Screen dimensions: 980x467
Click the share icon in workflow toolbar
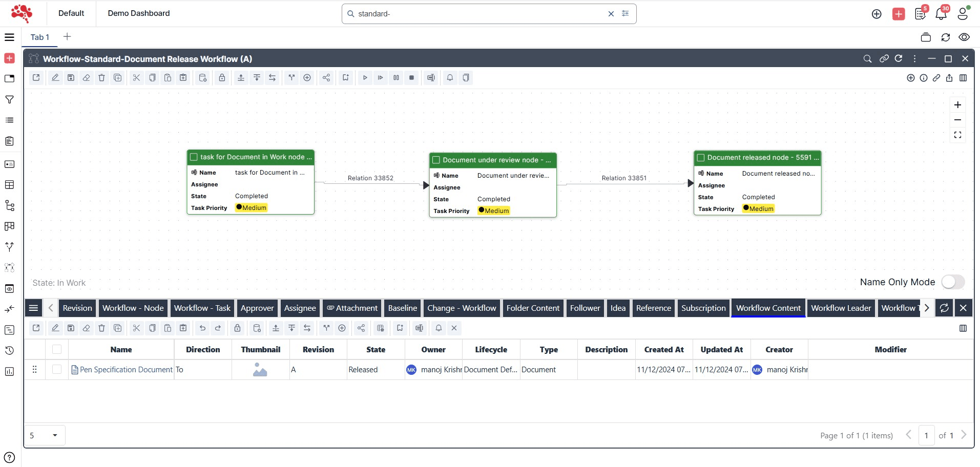[326, 78]
